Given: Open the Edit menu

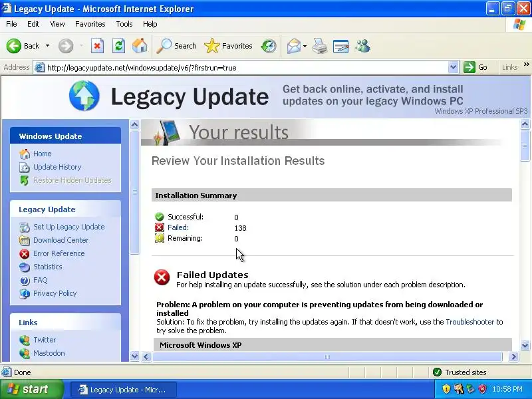Looking at the screenshot, I should (33, 24).
